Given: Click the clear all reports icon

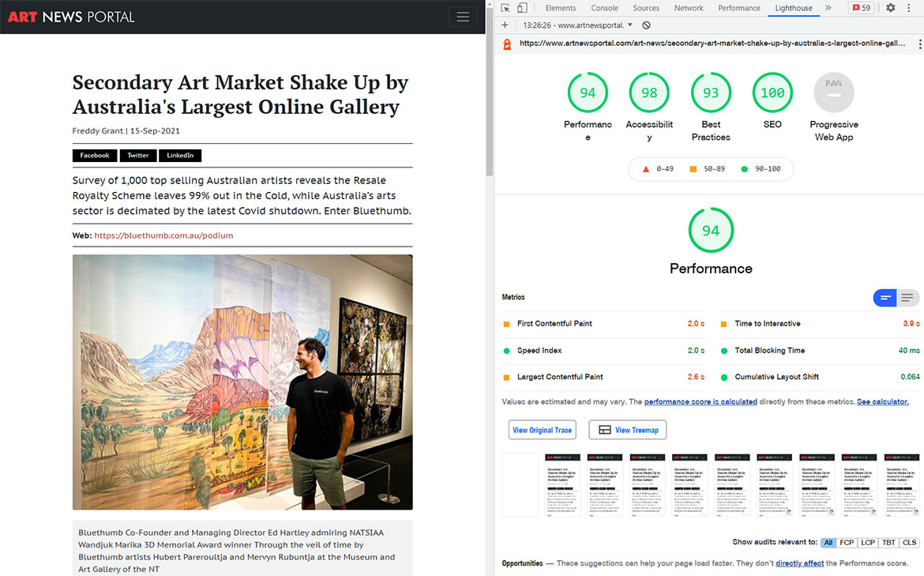Looking at the screenshot, I should click(x=646, y=25).
